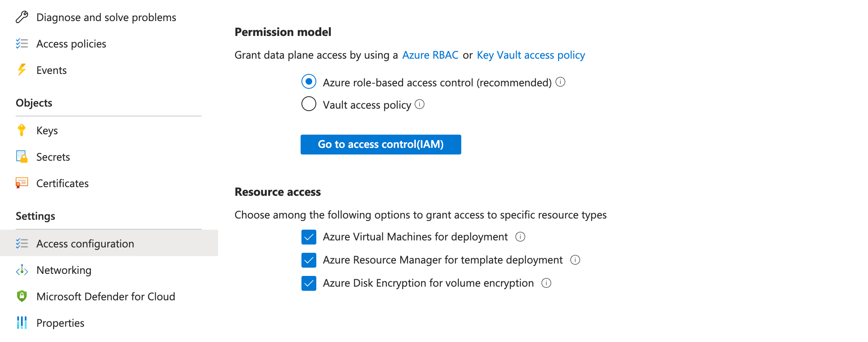The height and width of the screenshot is (342, 868).
Task: Click the Events lightning bolt icon
Action: [x=21, y=70]
